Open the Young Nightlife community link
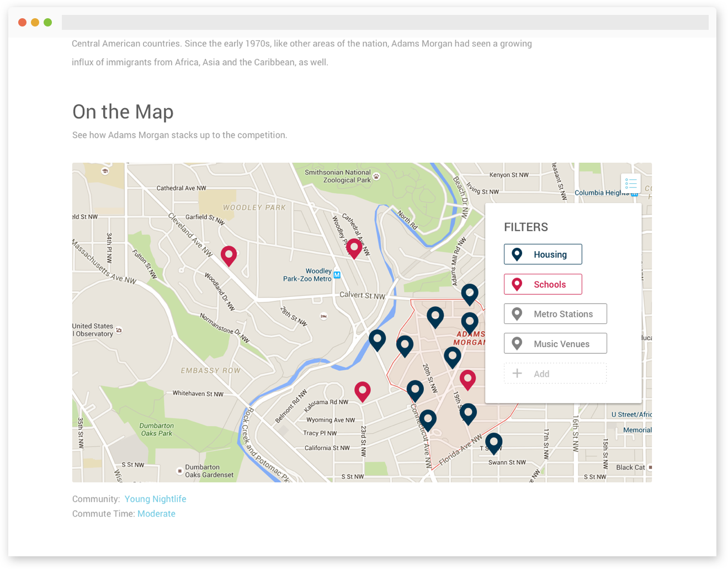 [x=155, y=498]
